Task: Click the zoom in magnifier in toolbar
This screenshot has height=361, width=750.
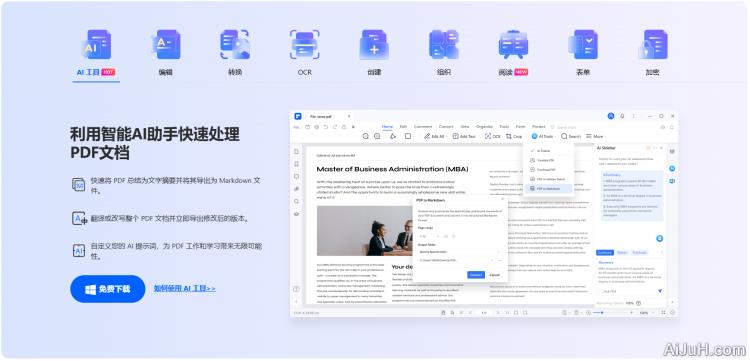Action: 377,136
